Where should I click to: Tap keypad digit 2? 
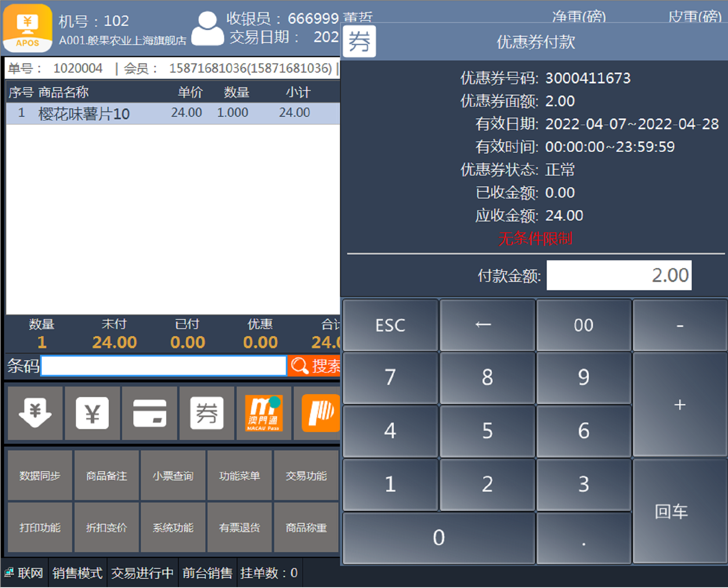pyautogui.click(x=487, y=484)
